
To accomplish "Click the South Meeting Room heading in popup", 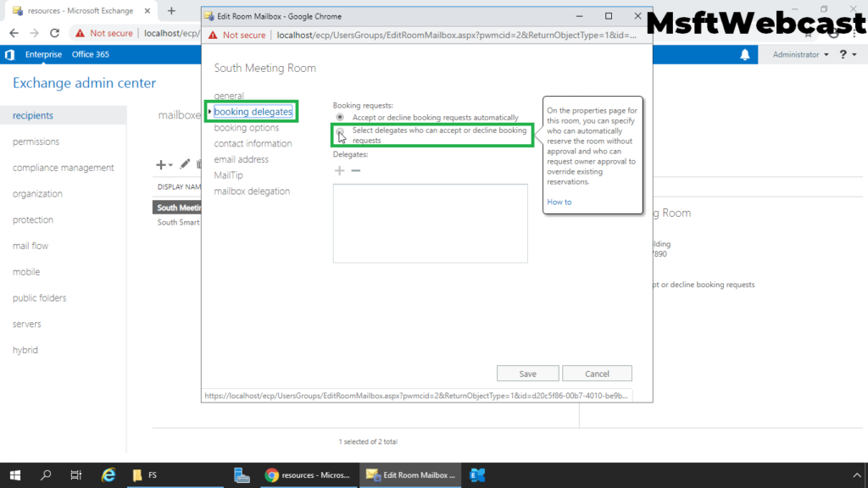I will 265,68.
